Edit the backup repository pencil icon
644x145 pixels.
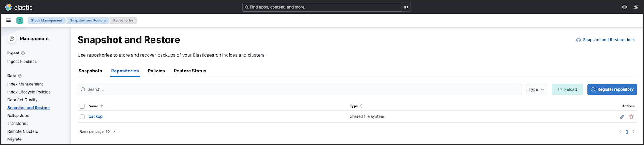622,117
